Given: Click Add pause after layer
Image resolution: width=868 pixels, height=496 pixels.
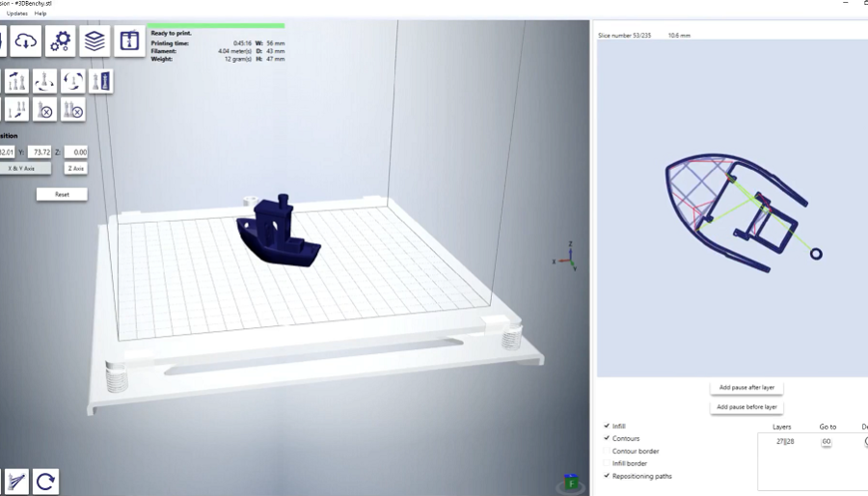Looking at the screenshot, I should (x=746, y=388).
